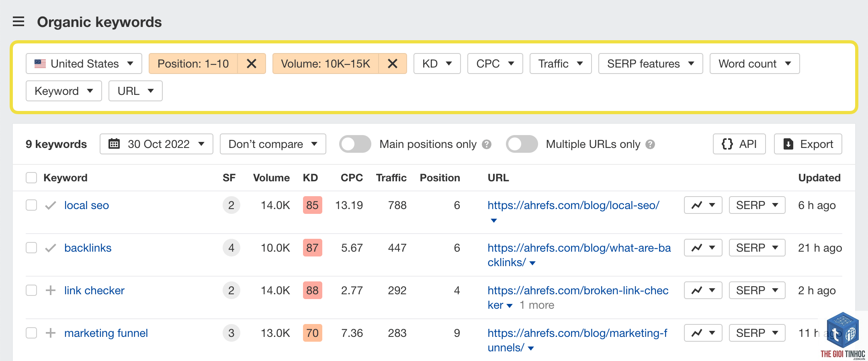Sort by Volume column header

pyautogui.click(x=271, y=178)
